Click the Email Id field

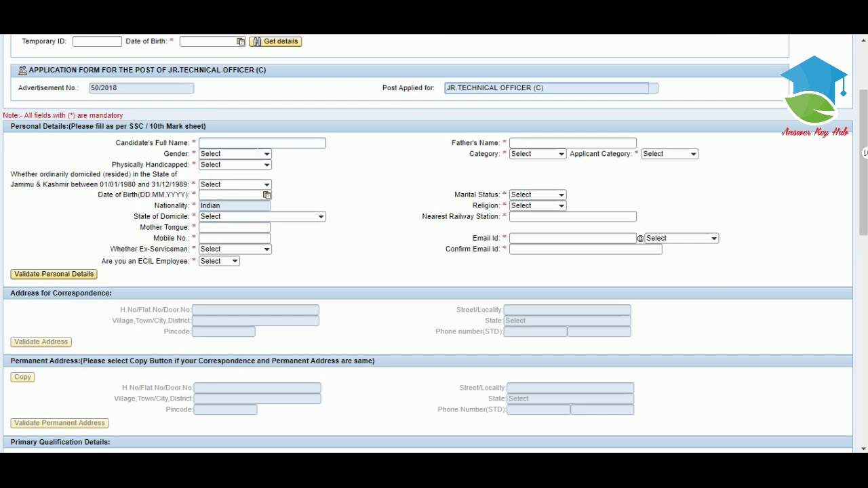(572, 239)
